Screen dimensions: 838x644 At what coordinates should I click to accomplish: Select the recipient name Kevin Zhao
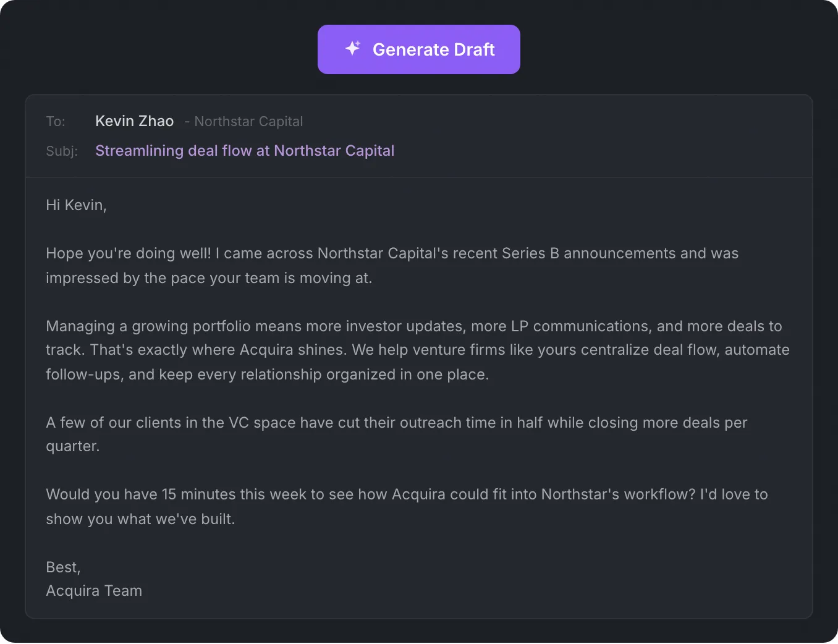(134, 121)
